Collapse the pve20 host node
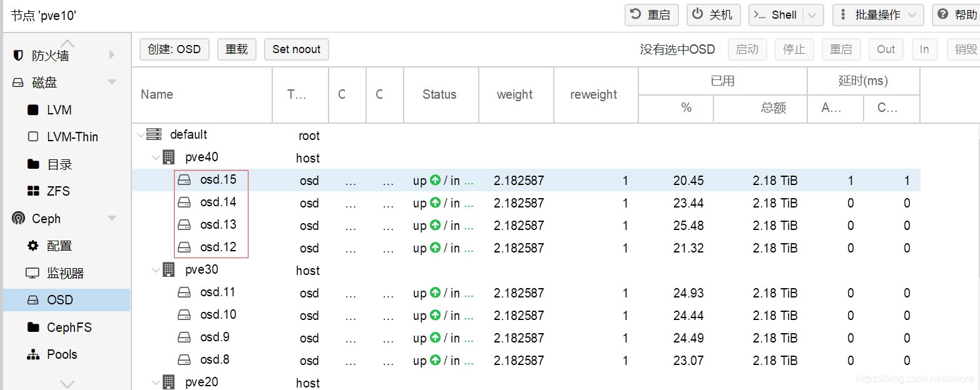 [x=155, y=382]
